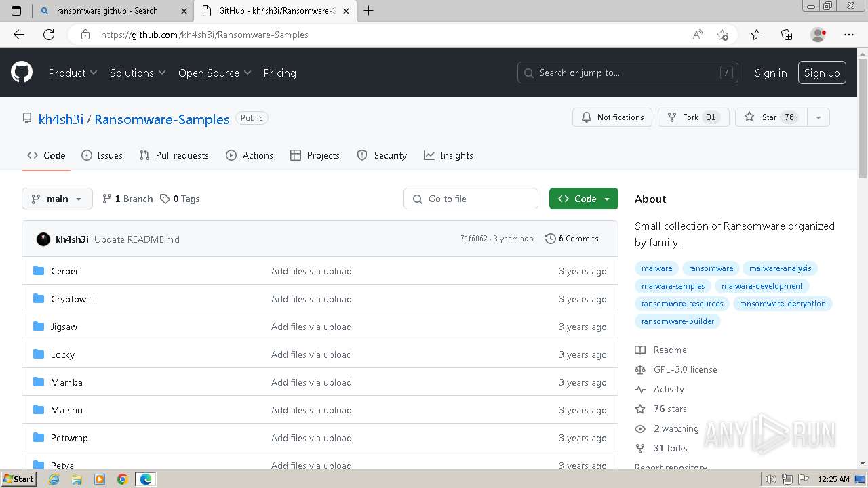Click the Notifications button
Image resolution: width=868 pixels, height=488 pixels.
pyautogui.click(x=612, y=117)
